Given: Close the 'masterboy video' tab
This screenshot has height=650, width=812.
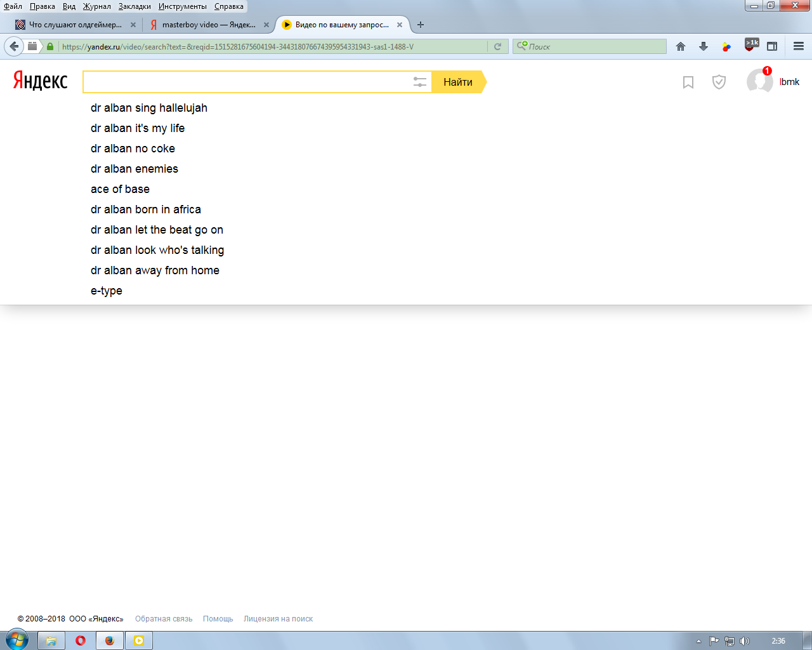Looking at the screenshot, I should point(266,25).
